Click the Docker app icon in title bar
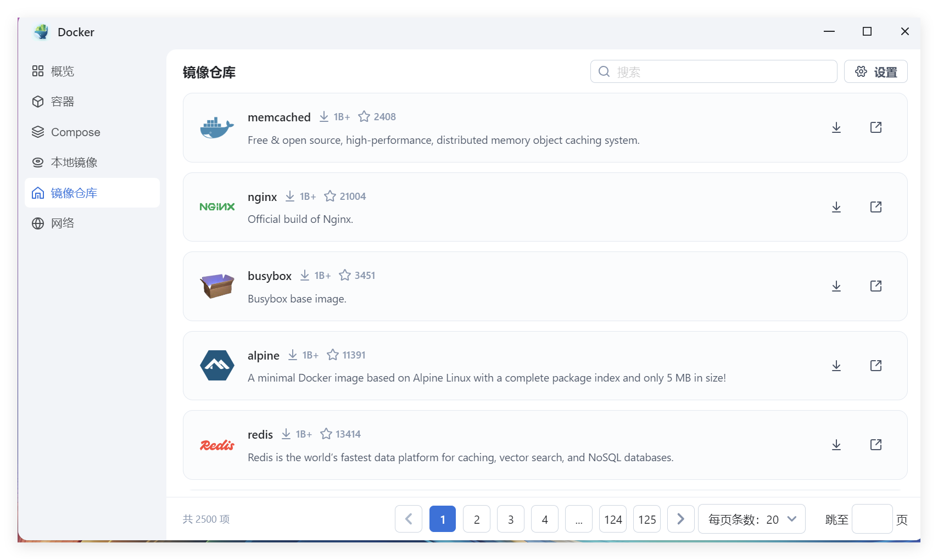Image resolution: width=938 pixels, height=560 pixels. (x=41, y=32)
